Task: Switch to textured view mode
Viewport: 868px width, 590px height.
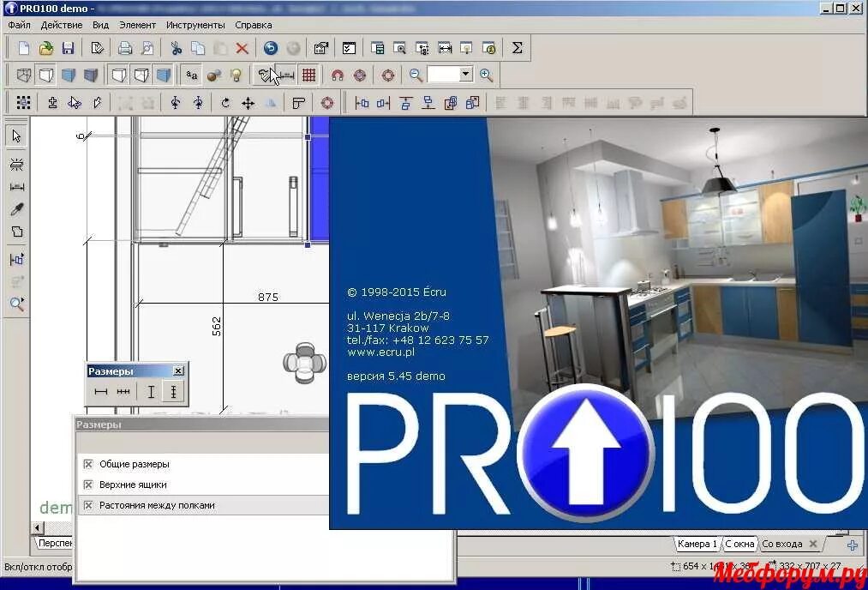Action: pos(90,75)
